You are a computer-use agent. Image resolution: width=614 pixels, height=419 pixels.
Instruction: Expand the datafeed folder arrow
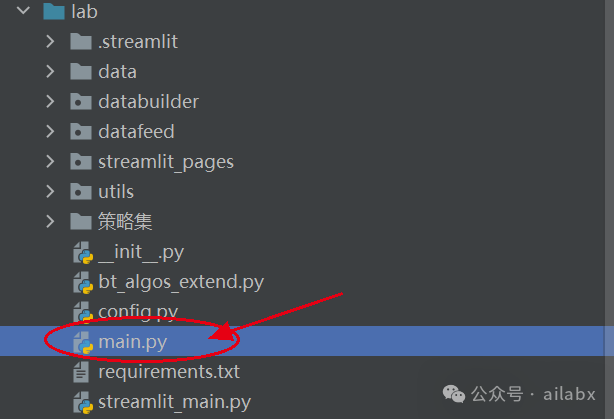coord(50,132)
